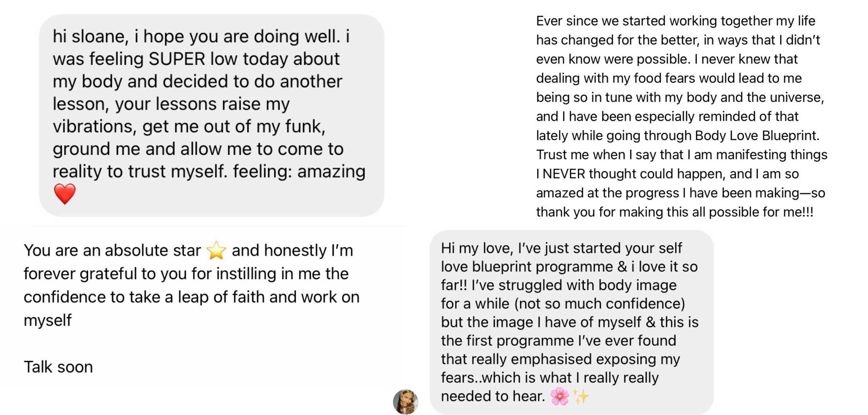Click the red heart emoji
This screenshot has height=415, width=868.
[x=65, y=194]
